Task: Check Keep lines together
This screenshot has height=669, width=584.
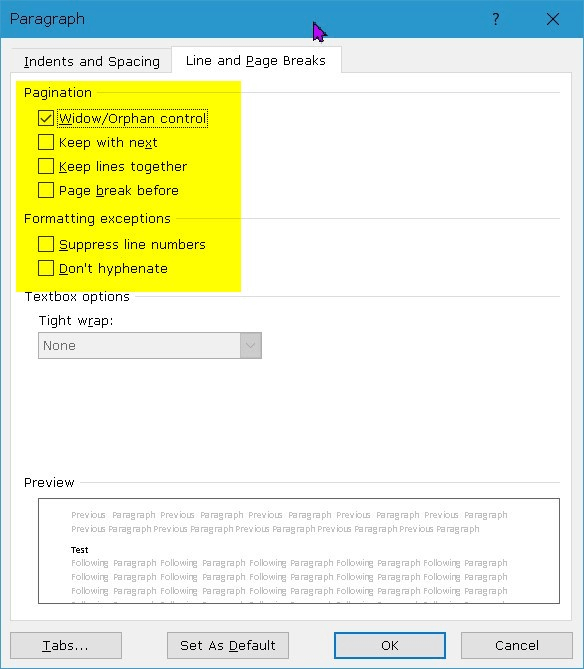Action: pyautogui.click(x=46, y=166)
